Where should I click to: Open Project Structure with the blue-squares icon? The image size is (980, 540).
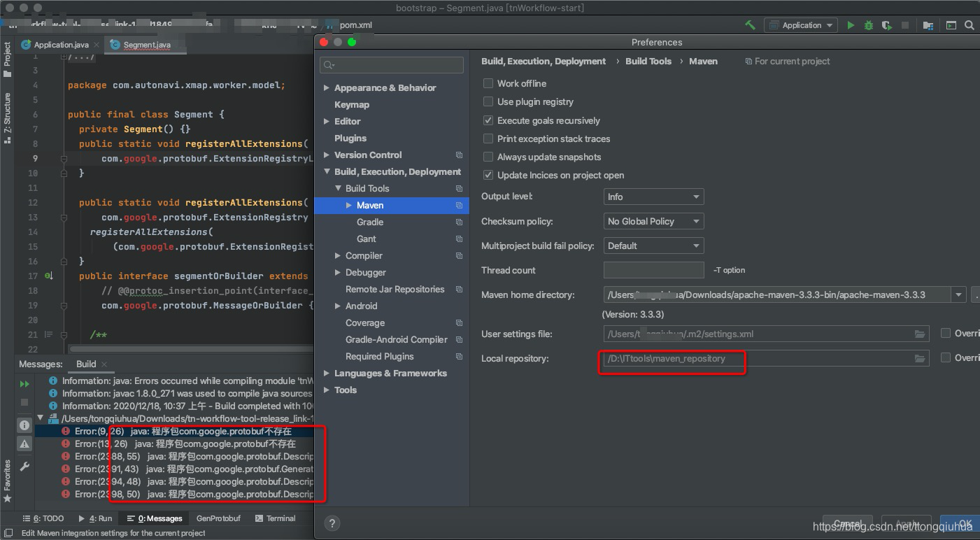[x=928, y=24]
